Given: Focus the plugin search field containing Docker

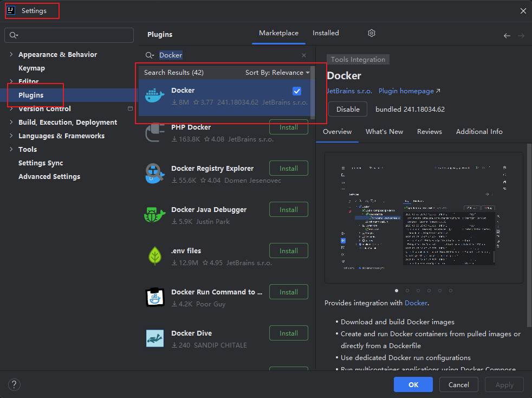Looking at the screenshot, I should (x=226, y=55).
